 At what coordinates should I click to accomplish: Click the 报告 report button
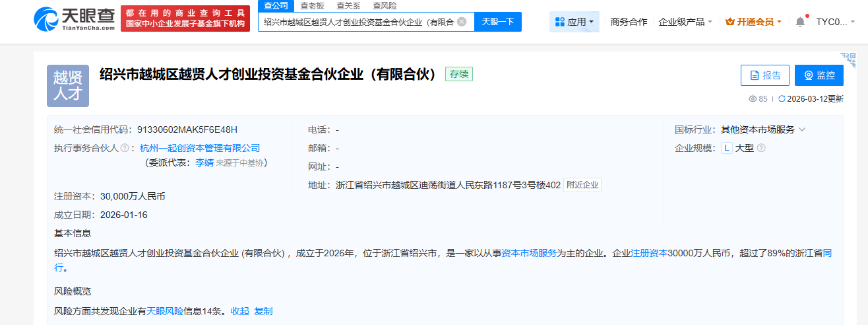point(765,75)
